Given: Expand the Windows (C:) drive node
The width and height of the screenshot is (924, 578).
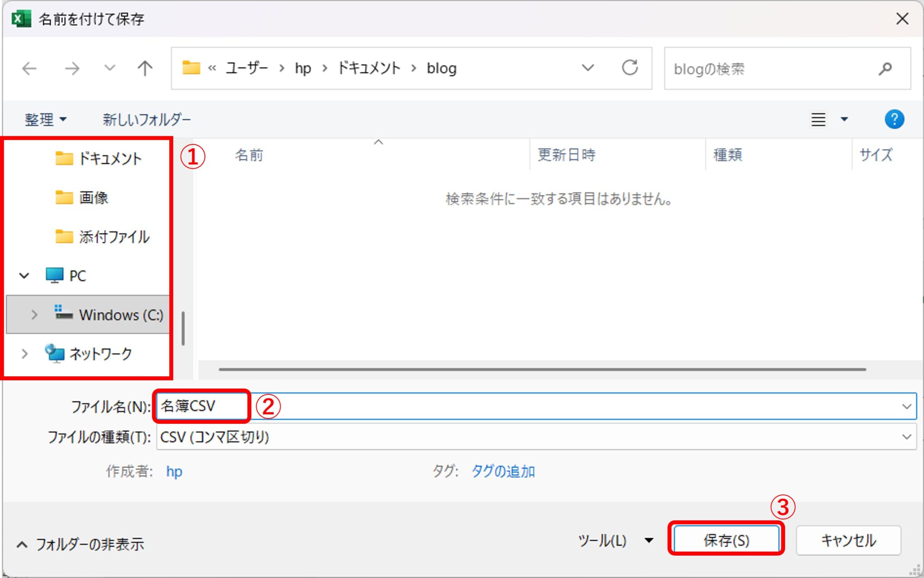Looking at the screenshot, I should 34,315.
